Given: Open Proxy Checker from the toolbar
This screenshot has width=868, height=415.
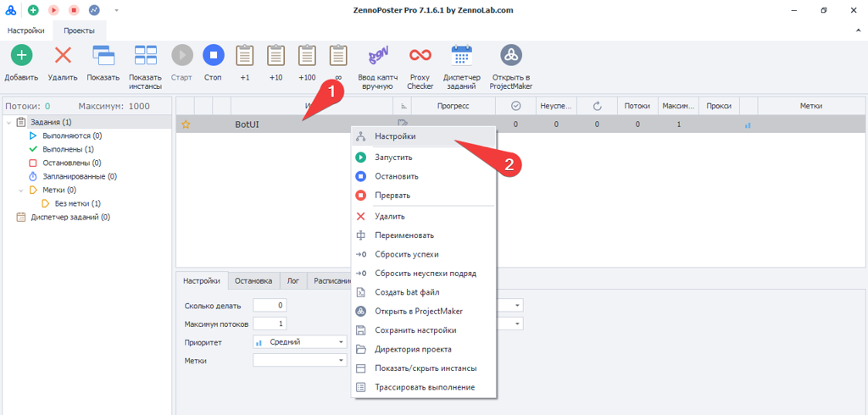Looking at the screenshot, I should tap(420, 56).
